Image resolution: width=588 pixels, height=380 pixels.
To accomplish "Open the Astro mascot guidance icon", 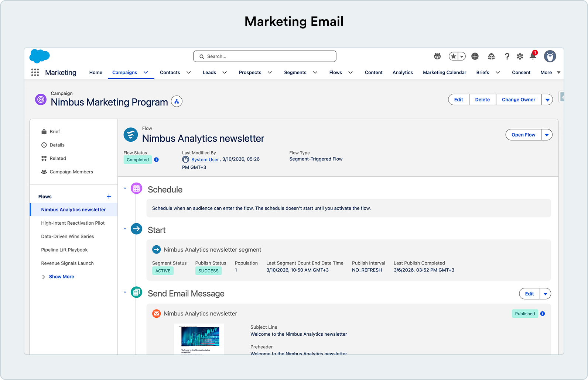I will pyautogui.click(x=437, y=56).
